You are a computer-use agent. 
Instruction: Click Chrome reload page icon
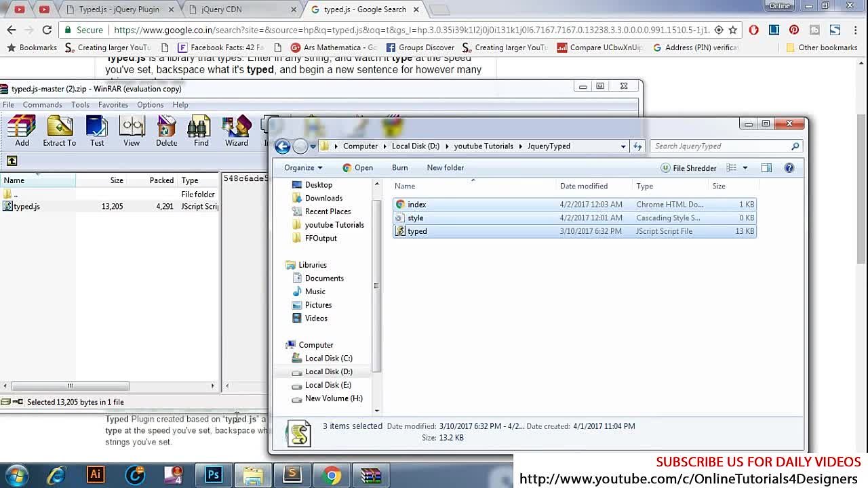click(x=47, y=30)
